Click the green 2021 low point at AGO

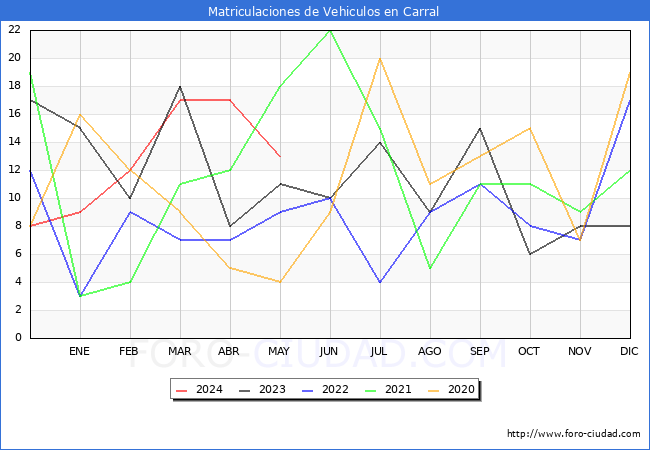tap(430, 268)
